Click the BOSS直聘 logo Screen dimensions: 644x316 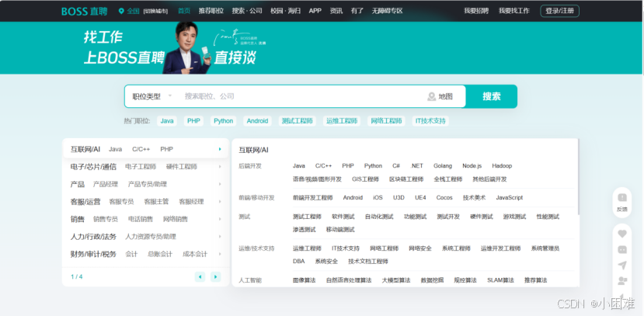click(84, 11)
